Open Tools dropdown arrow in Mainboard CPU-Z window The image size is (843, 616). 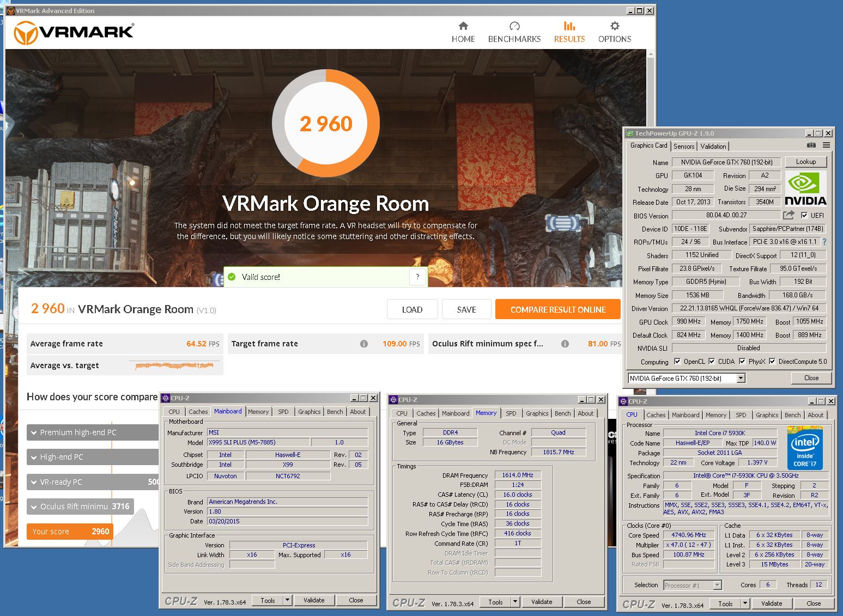click(287, 600)
